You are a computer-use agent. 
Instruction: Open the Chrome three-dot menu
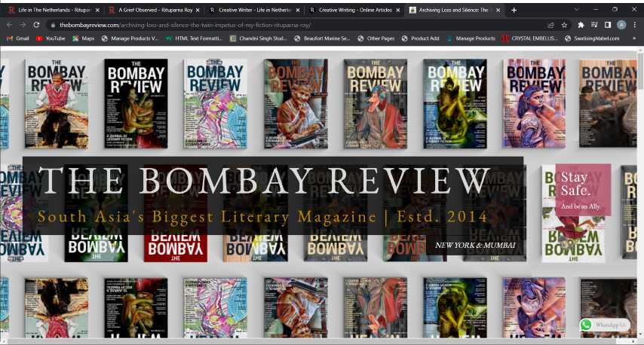pyautogui.click(x=635, y=25)
